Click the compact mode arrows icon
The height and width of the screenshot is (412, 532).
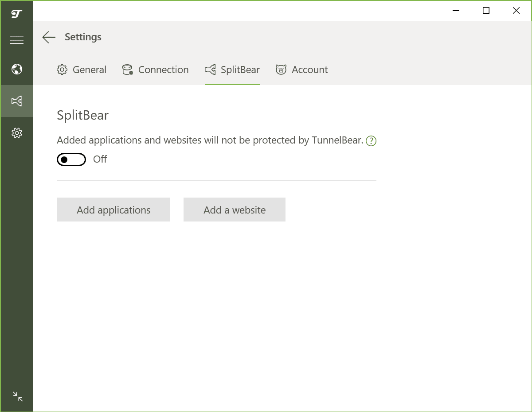pos(18,396)
